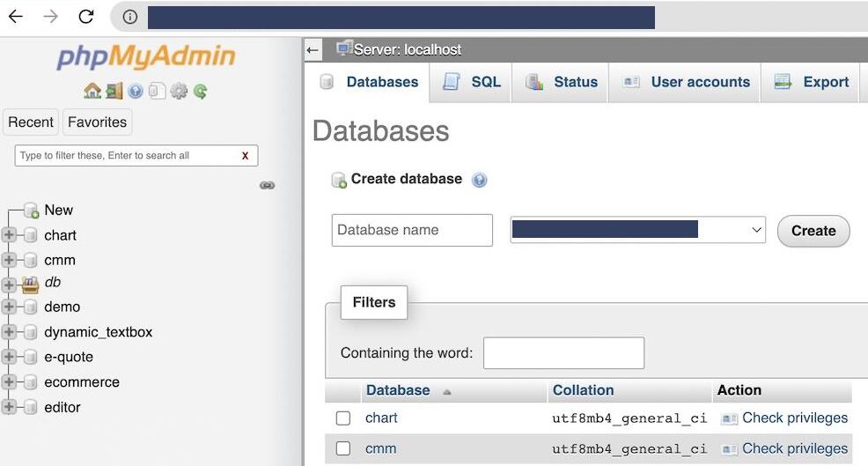Click the Database name input field

[412, 230]
